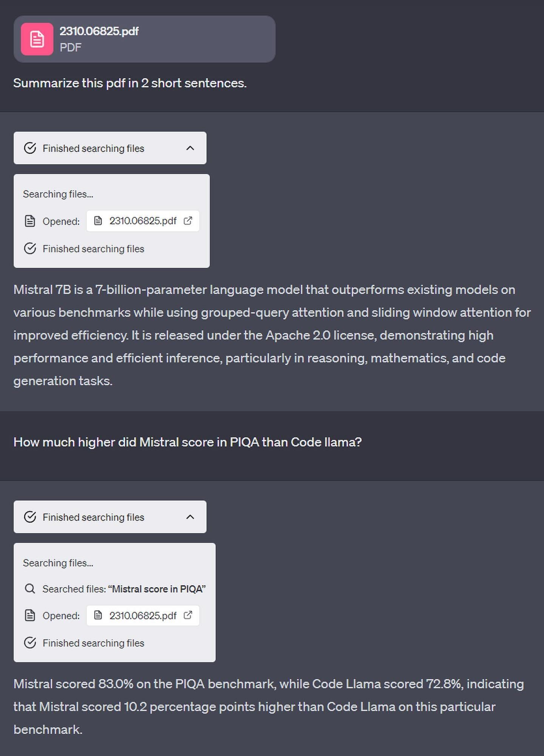Click the checkmark at bottom of the second search panel
This screenshot has width=544, height=756.
[30, 643]
